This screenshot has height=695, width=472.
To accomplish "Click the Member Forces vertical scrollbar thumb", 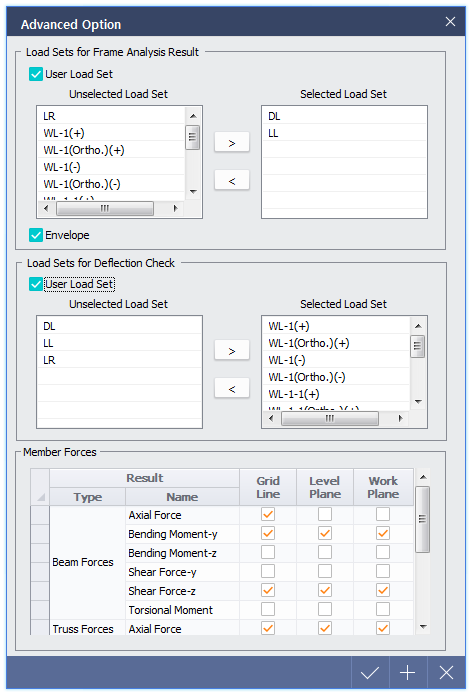I will pyautogui.click(x=423, y=519).
